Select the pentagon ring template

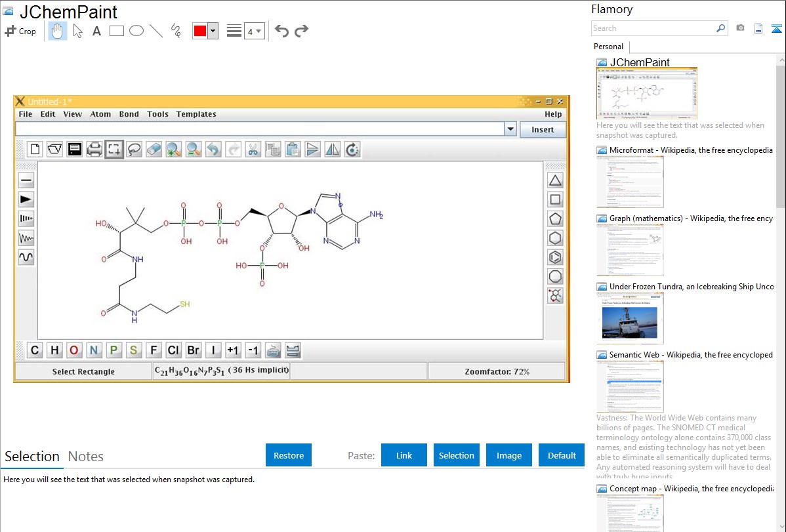click(x=555, y=218)
